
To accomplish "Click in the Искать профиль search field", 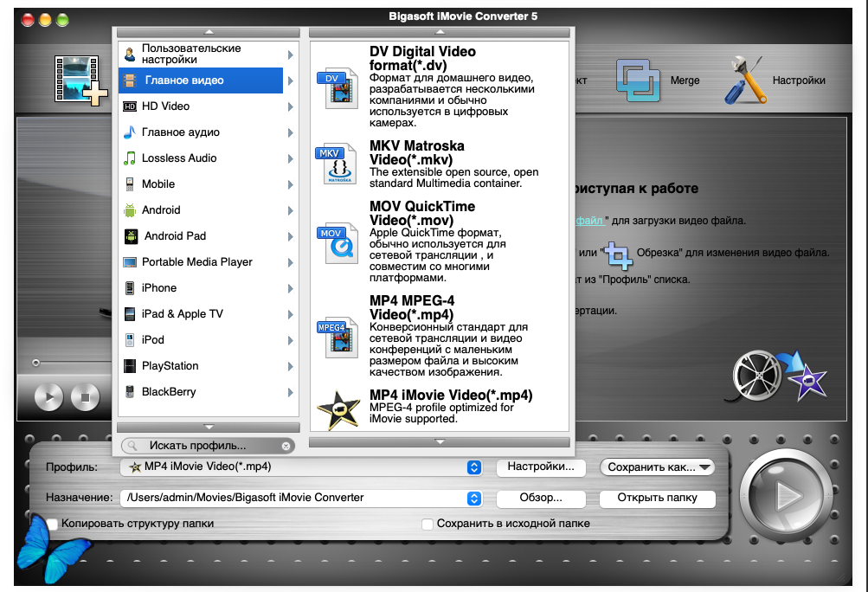I will pos(209,446).
